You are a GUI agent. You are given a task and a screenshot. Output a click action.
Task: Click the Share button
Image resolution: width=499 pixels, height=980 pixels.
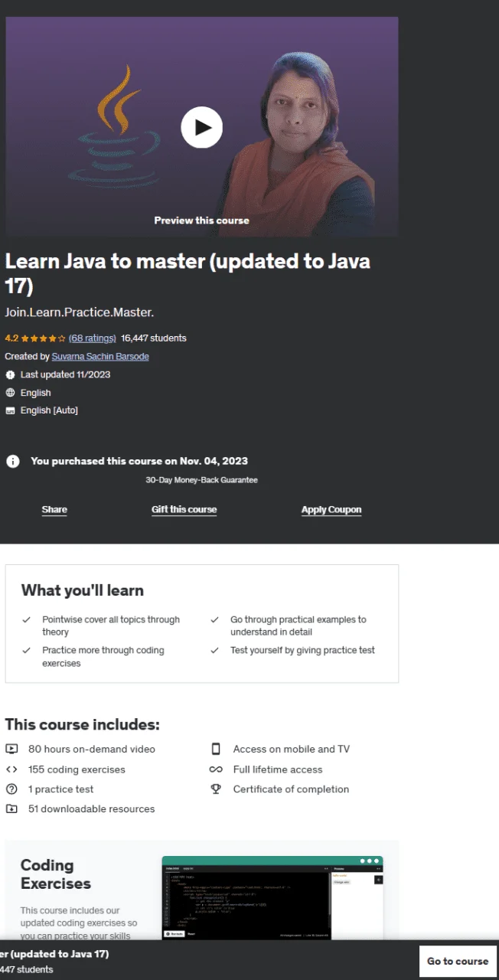point(54,510)
